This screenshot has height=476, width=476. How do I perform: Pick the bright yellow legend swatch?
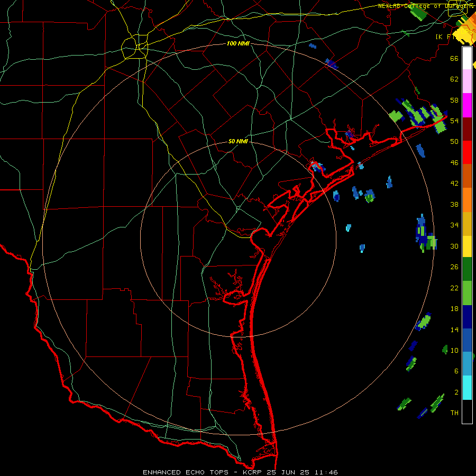pyautogui.click(x=467, y=246)
